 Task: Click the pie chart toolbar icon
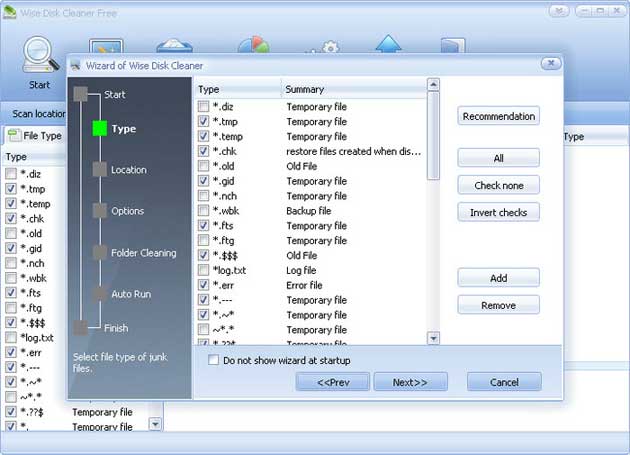(x=253, y=45)
